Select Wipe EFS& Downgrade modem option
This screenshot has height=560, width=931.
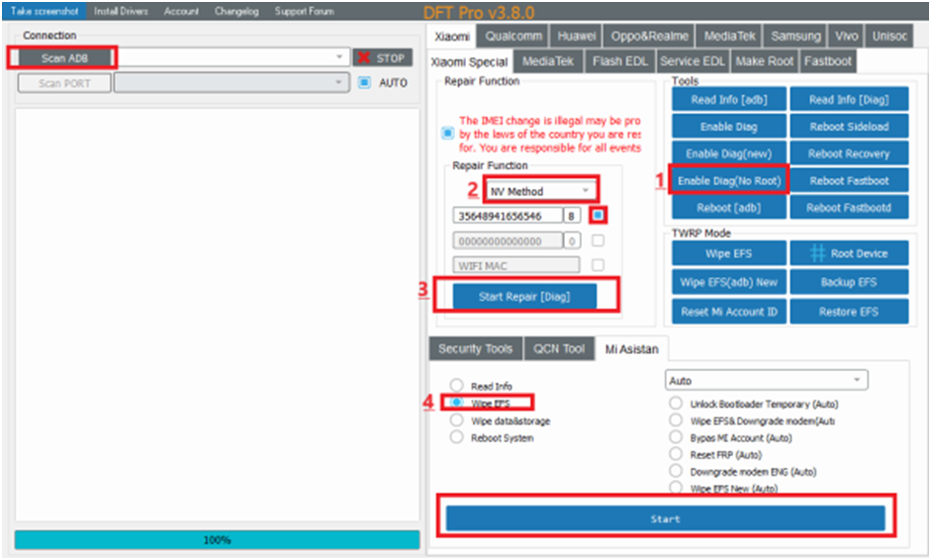point(676,420)
